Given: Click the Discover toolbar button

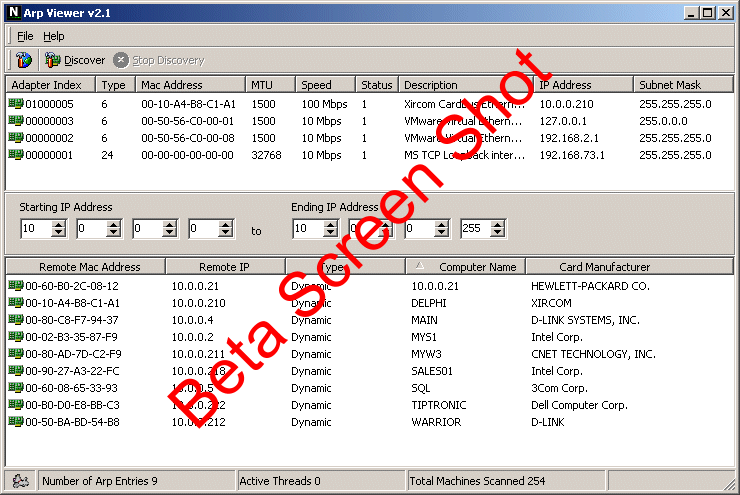Looking at the screenshot, I should [75, 60].
